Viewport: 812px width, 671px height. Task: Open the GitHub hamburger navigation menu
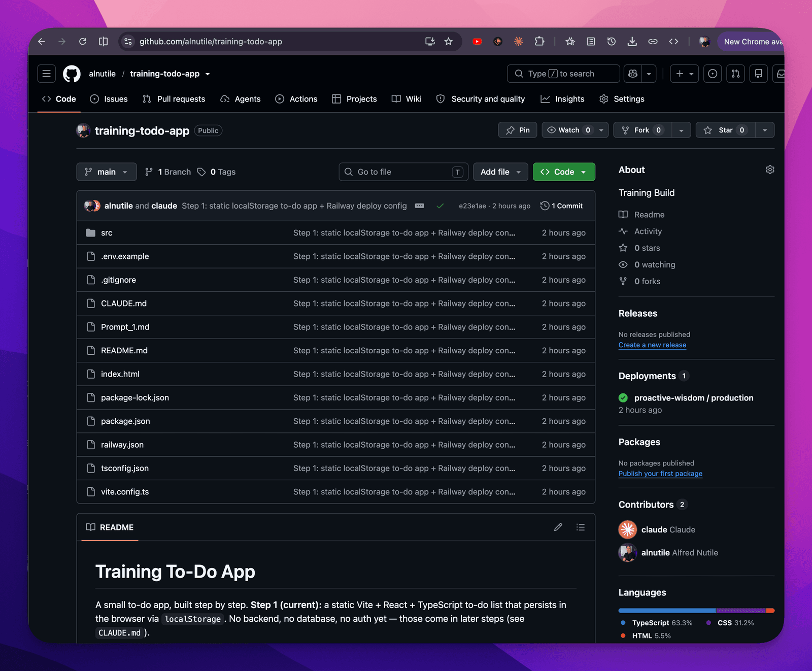pyautogui.click(x=46, y=74)
